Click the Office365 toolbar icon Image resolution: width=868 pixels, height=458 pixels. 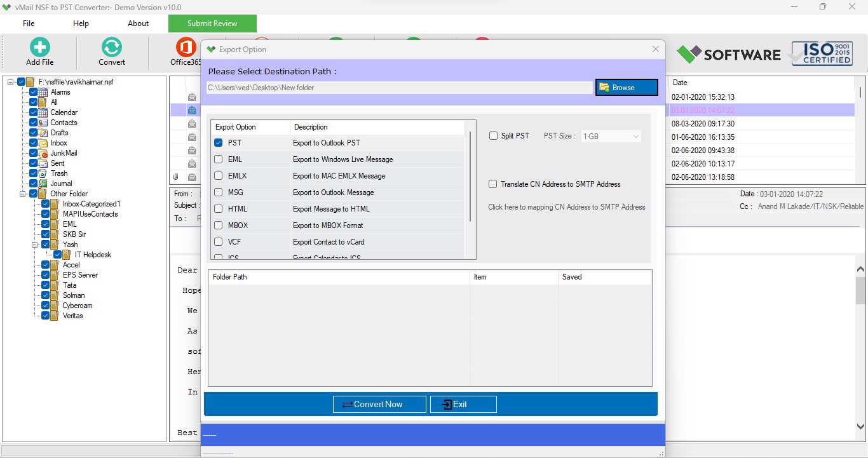(x=186, y=47)
